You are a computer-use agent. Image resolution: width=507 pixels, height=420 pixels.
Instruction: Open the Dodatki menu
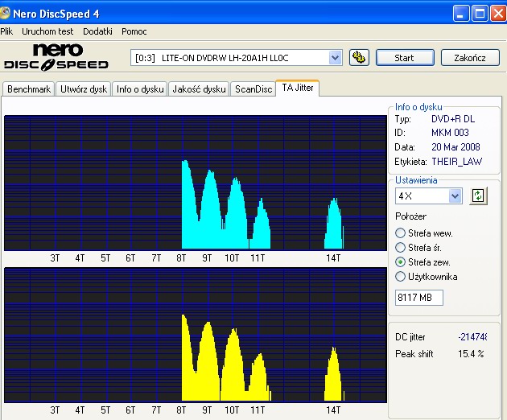tap(97, 31)
